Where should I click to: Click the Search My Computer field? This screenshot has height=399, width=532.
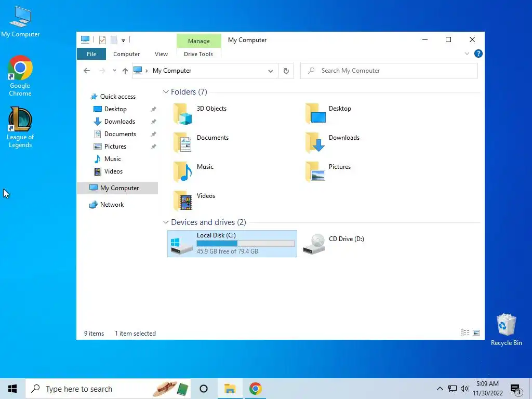(x=389, y=71)
